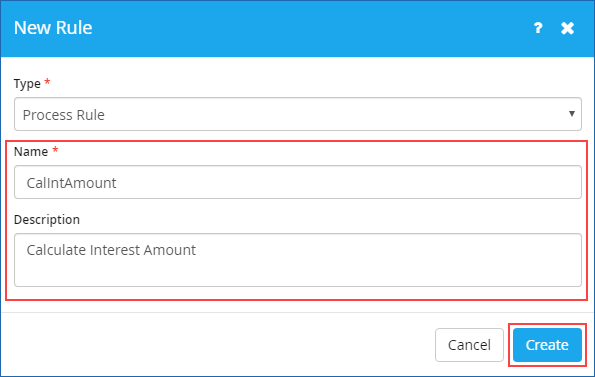Viewport: 595px width, 377px height.
Task: Click the Type field label
Action: pyautogui.click(x=27, y=84)
